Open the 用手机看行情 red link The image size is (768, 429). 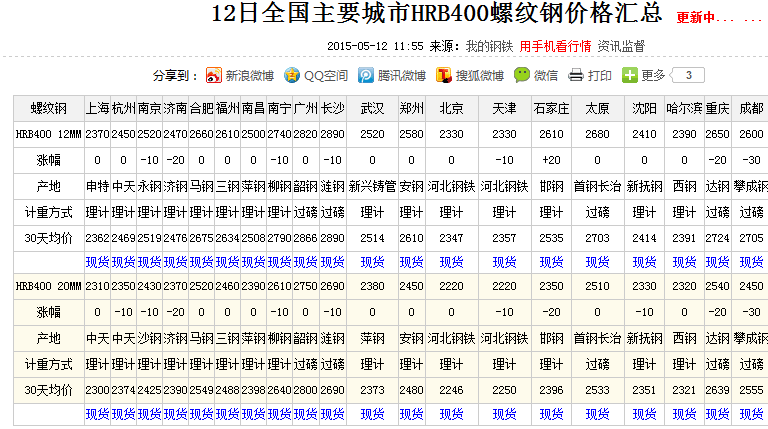coord(555,47)
